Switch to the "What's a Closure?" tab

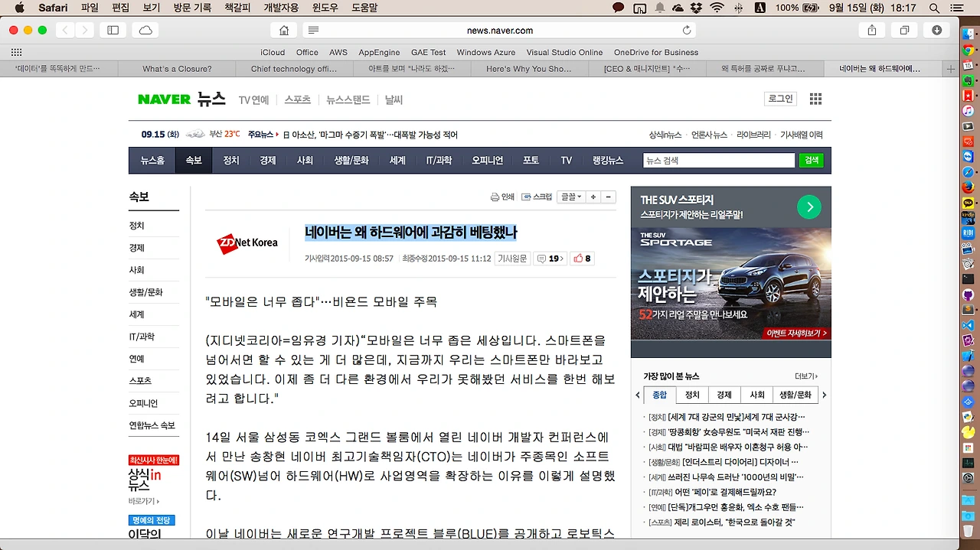pyautogui.click(x=177, y=68)
